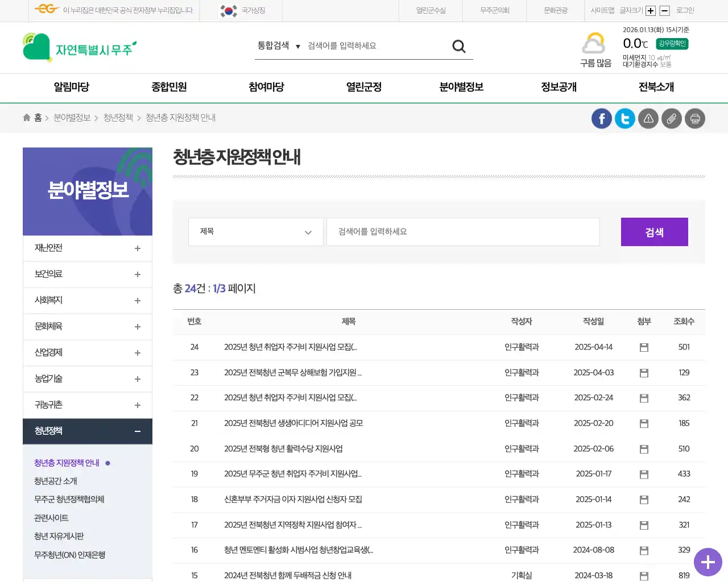Copy page link via the clip icon
Viewport: 728px width, 582px height.
click(671, 118)
